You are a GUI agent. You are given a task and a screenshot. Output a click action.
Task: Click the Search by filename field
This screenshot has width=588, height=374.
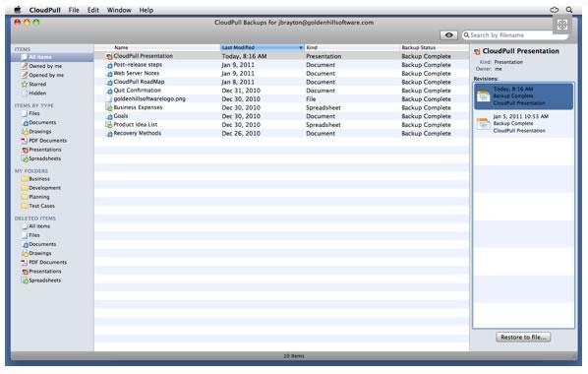(x=514, y=35)
